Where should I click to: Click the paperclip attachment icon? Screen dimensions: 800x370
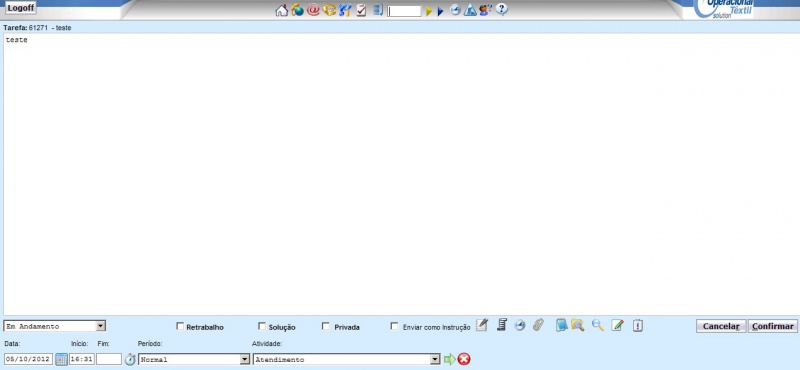[x=538, y=325]
